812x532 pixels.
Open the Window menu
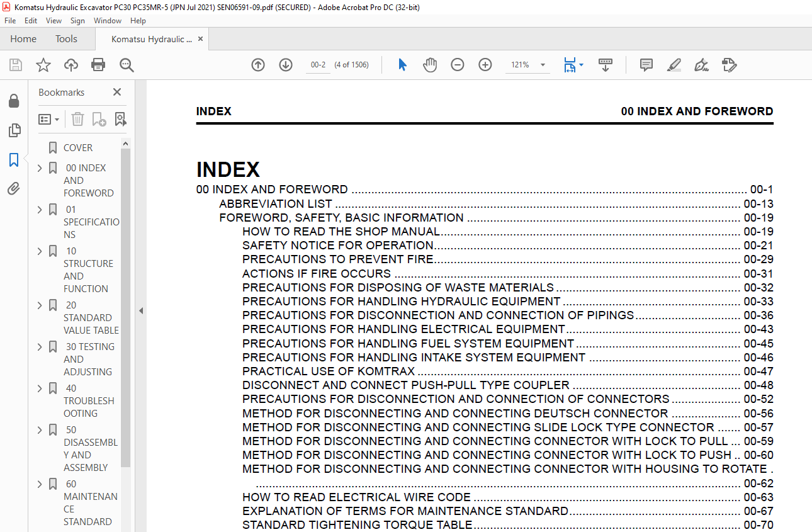click(x=108, y=21)
